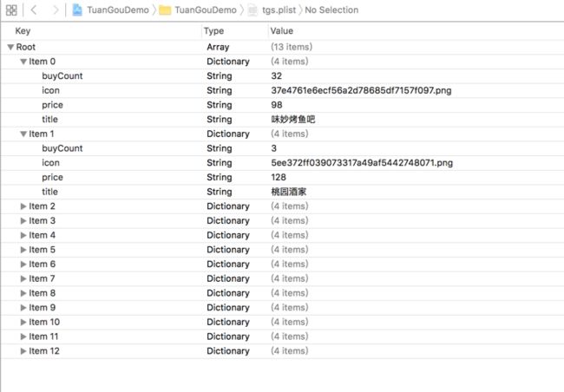Open No Selection breadcrumb
564x392 pixels.
[x=331, y=10]
